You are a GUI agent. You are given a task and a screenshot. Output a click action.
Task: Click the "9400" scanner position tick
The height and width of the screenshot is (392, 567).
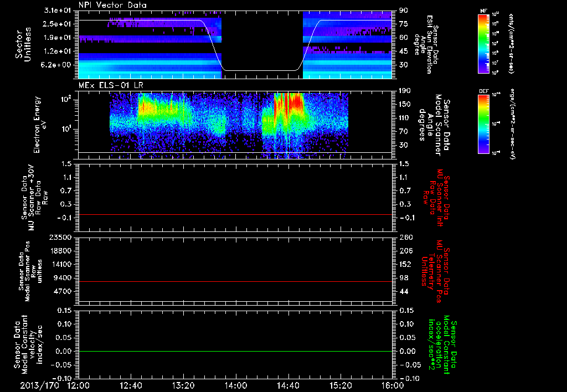(x=63, y=278)
